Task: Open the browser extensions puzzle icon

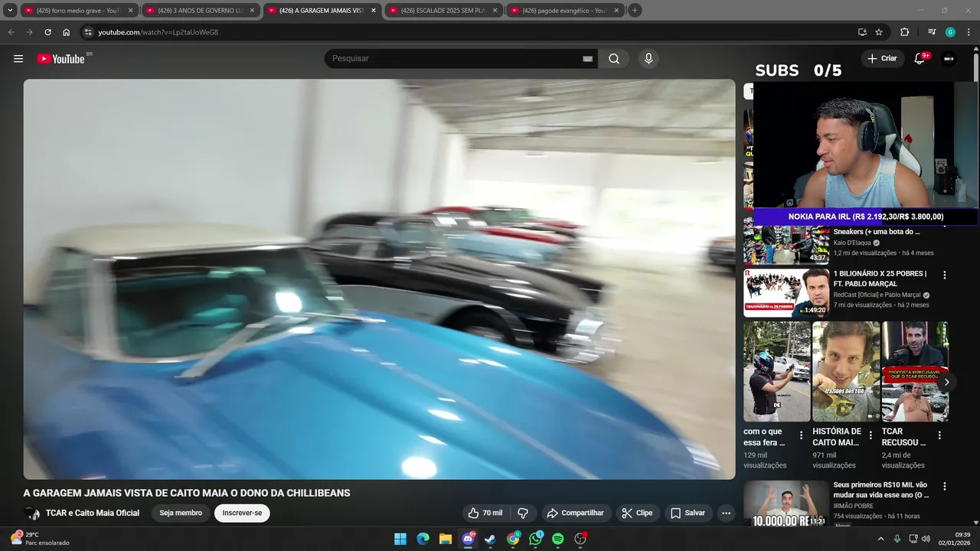Action: (x=904, y=32)
